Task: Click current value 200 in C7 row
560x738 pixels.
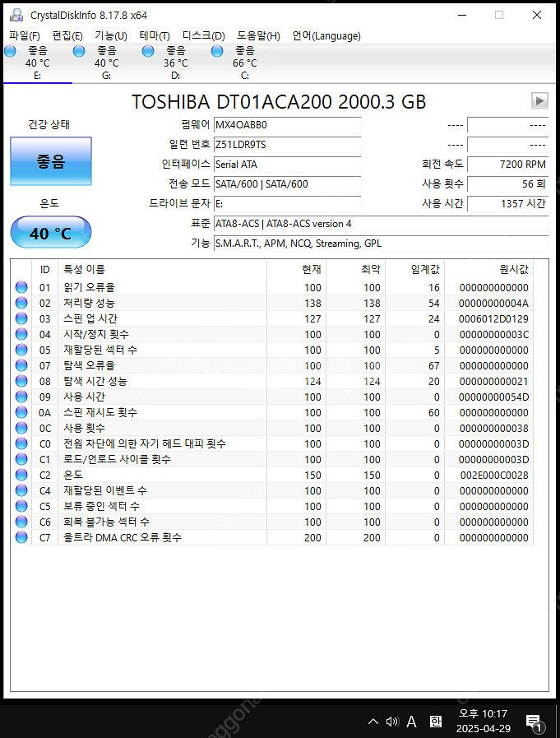Action: [x=312, y=538]
